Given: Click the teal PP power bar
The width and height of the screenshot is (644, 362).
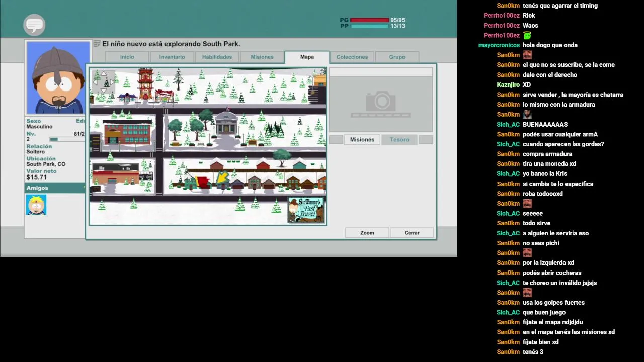Looking at the screenshot, I should pyautogui.click(x=370, y=26).
